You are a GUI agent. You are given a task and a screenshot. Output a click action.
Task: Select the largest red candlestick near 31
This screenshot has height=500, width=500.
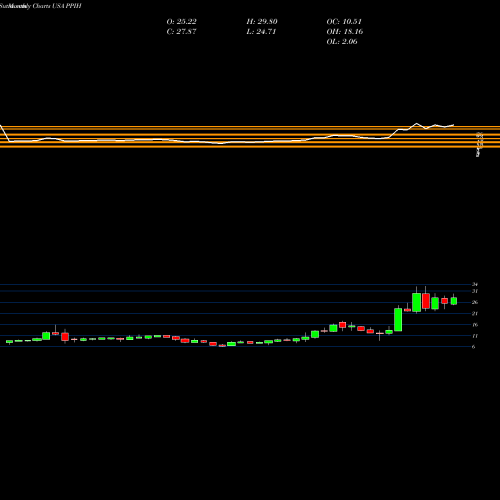pos(426,301)
